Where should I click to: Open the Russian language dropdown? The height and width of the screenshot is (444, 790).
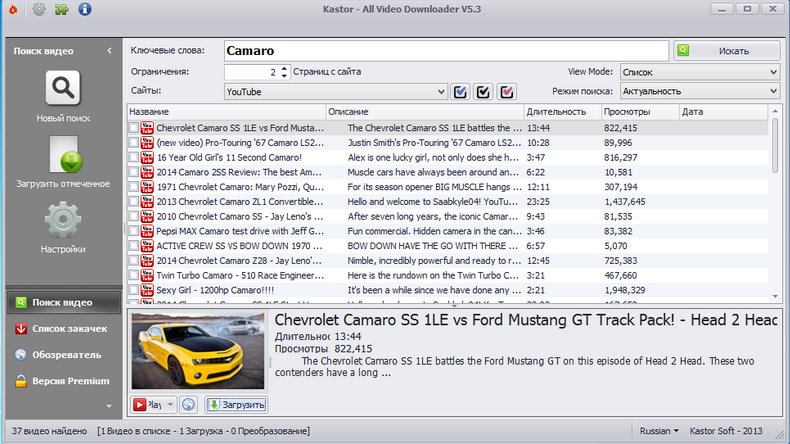pos(659,431)
